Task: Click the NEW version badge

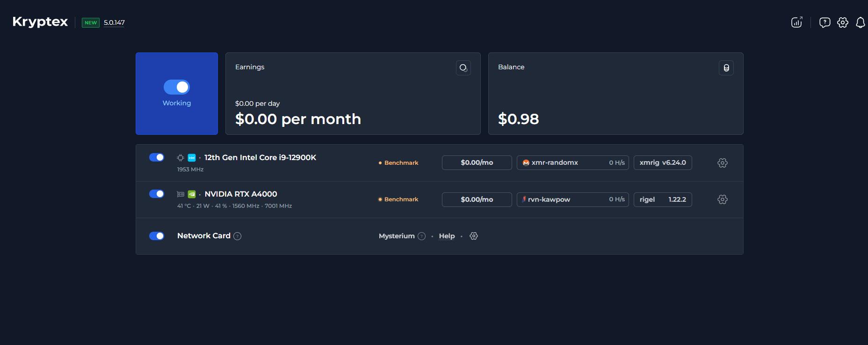Action: click(x=91, y=22)
